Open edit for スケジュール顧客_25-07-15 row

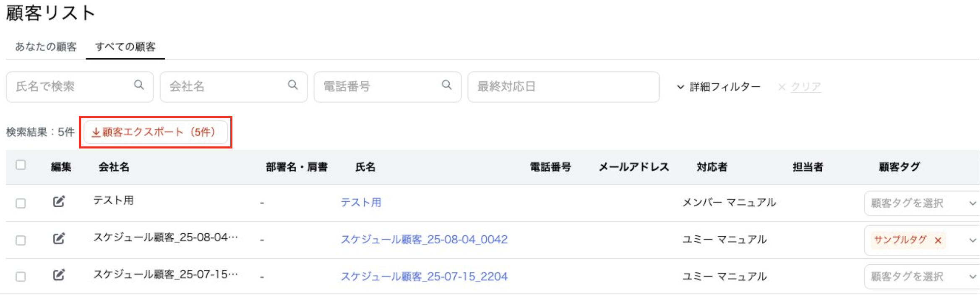59,275
